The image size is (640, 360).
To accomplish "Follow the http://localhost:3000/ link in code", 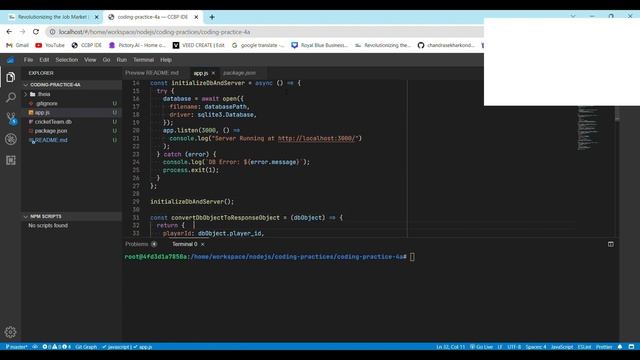I will pos(318,138).
